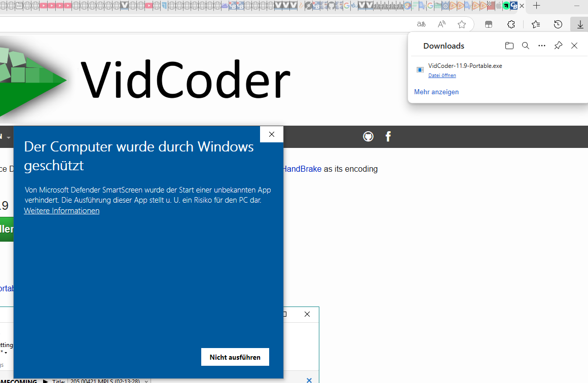
Task: Toggle the downloads arrow toolbar button
Action: [x=580, y=24]
